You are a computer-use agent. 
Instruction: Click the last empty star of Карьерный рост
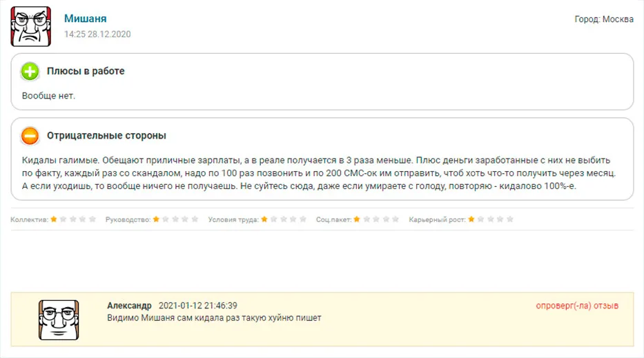pyautogui.click(x=510, y=219)
